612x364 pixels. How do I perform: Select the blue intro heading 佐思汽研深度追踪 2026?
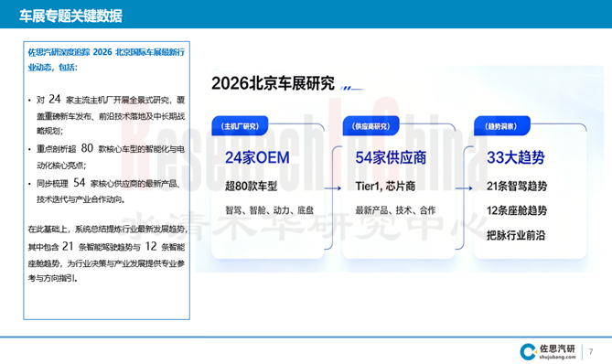pos(106,59)
